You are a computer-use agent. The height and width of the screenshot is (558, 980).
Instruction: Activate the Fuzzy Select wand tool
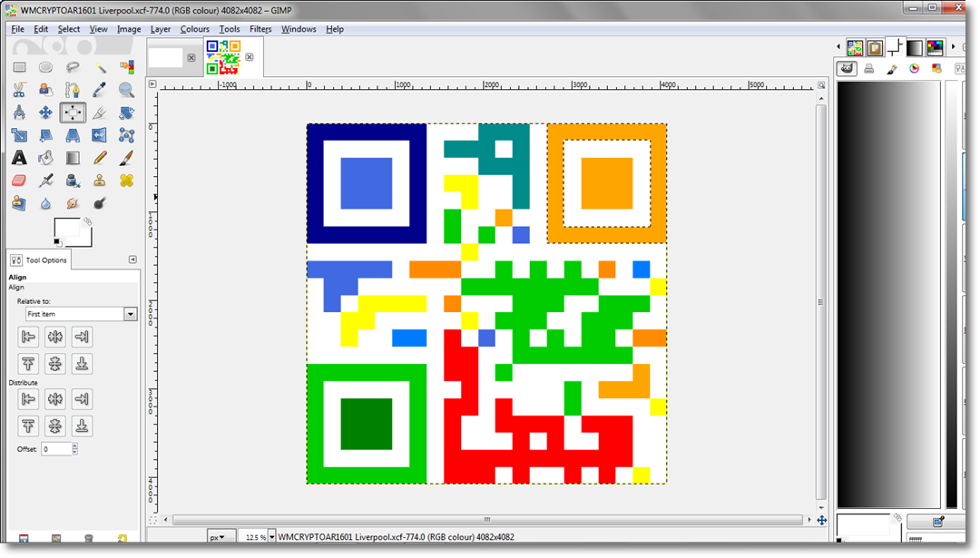[100, 67]
